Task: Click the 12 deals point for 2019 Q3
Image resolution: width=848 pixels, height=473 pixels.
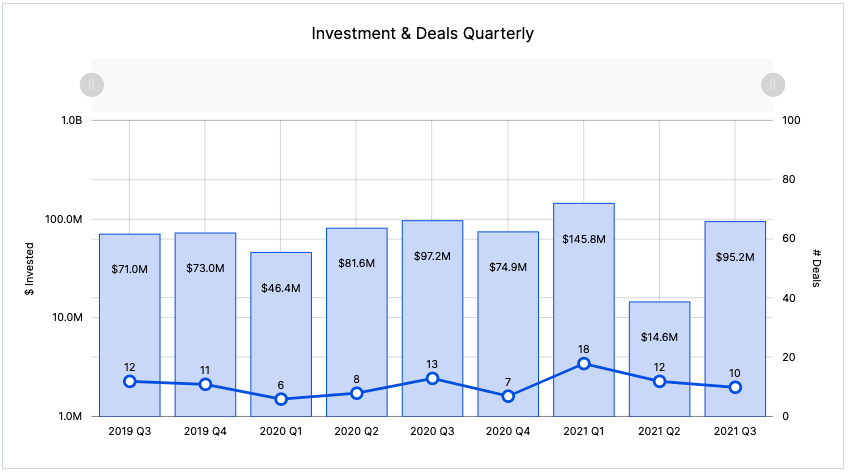Action: click(130, 381)
